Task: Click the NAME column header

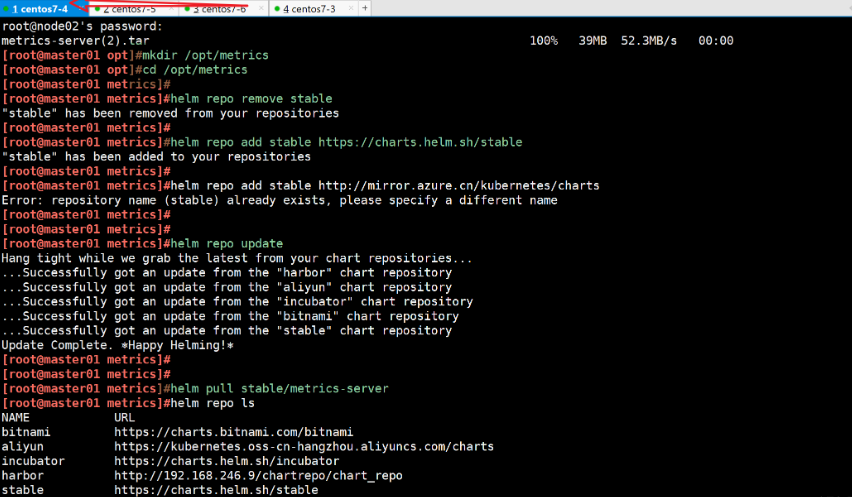Action: (15, 418)
